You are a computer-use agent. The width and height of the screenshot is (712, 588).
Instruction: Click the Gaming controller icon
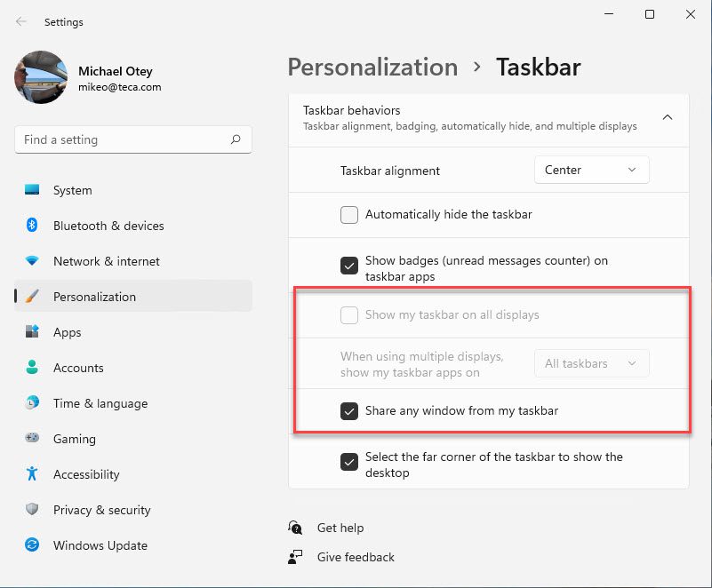pos(32,438)
